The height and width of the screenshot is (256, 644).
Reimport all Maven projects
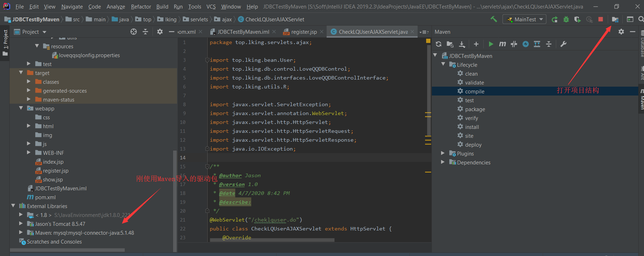439,44
